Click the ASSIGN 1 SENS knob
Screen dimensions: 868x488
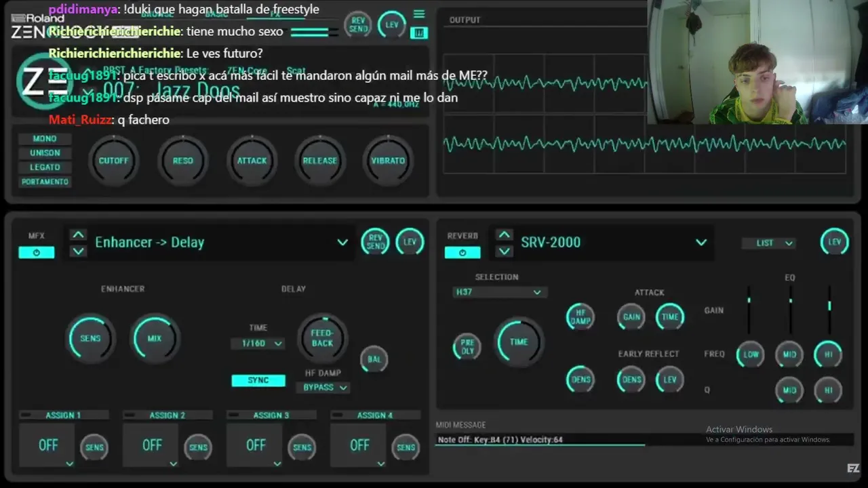(x=94, y=447)
